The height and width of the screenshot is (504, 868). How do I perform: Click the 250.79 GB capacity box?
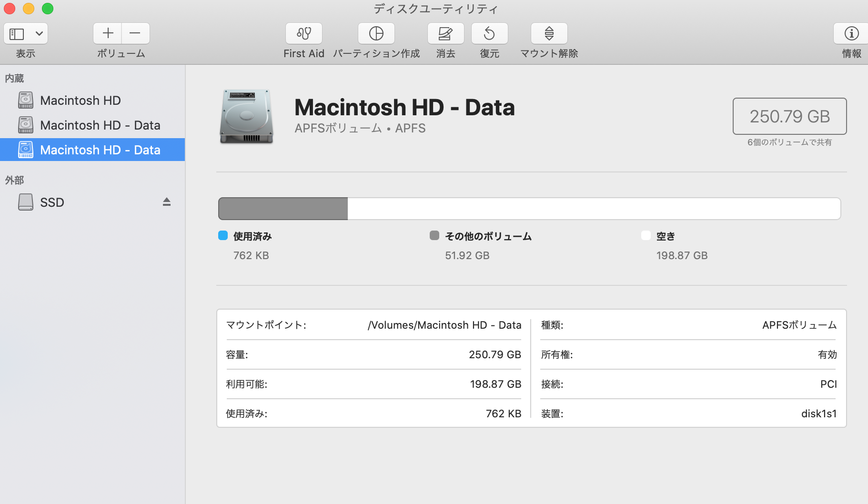pyautogui.click(x=789, y=116)
